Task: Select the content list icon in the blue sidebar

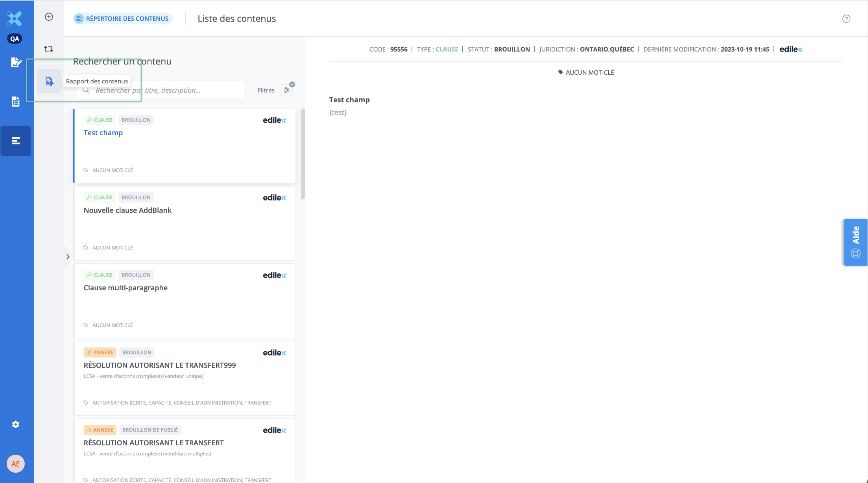Action: coord(16,141)
